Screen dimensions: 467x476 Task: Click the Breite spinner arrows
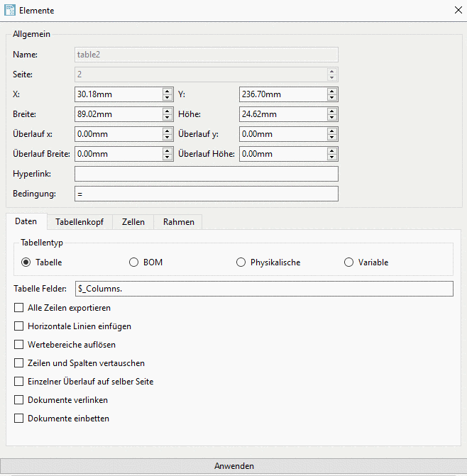coord(167,114)
